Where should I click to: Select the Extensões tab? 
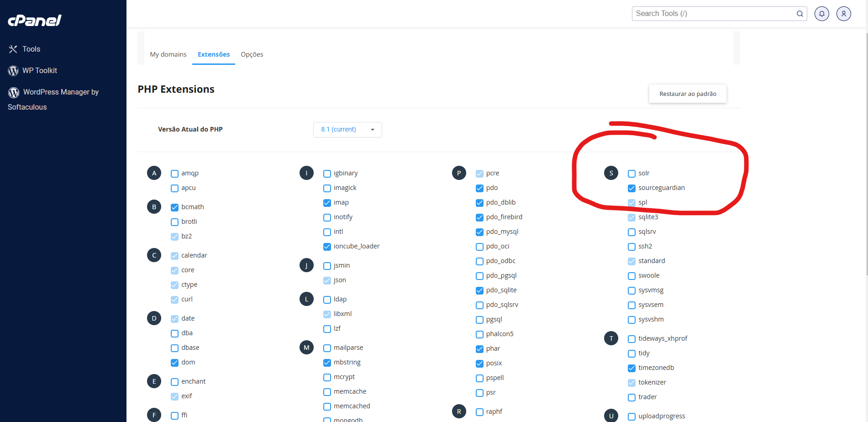click(x=213, y=54)
